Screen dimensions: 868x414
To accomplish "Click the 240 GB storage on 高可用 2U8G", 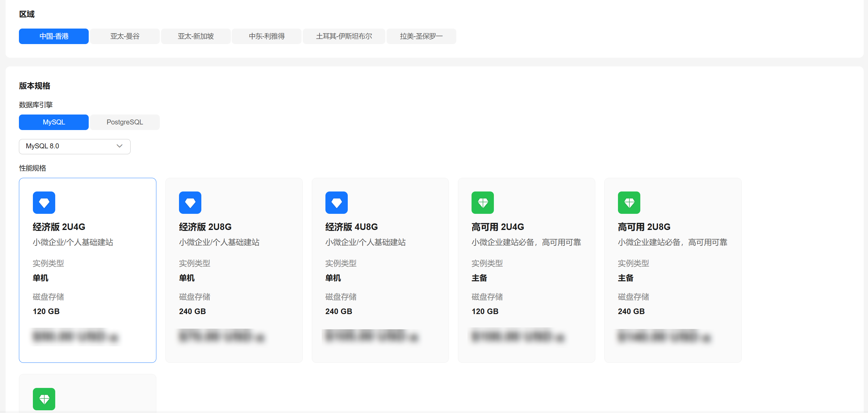I will click(x=631, y=312).
